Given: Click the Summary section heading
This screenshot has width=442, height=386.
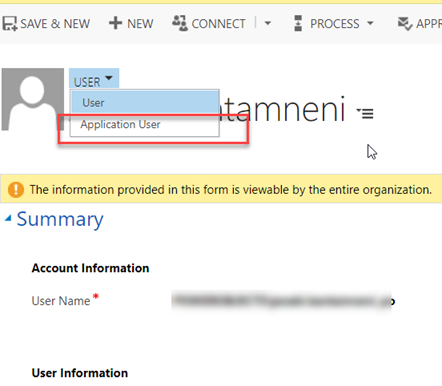Looking at the screenshot, I should tap(60, 219).
